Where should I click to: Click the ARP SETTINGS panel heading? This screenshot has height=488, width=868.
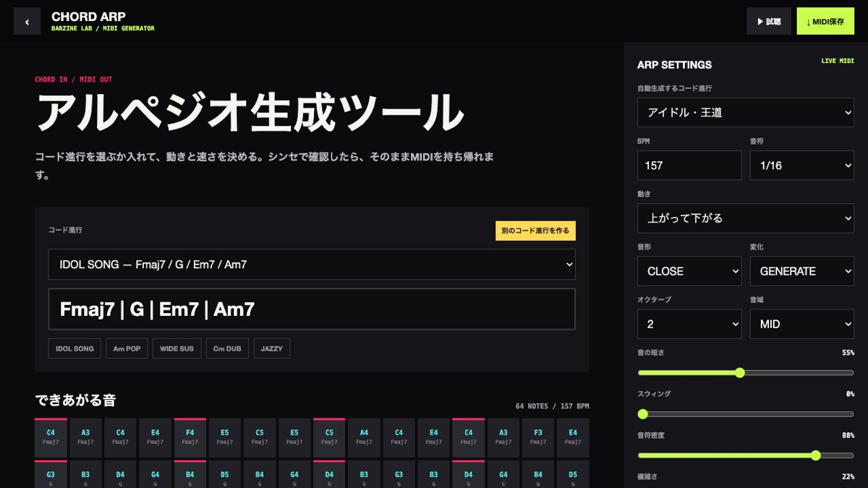[x=674, y=65]
